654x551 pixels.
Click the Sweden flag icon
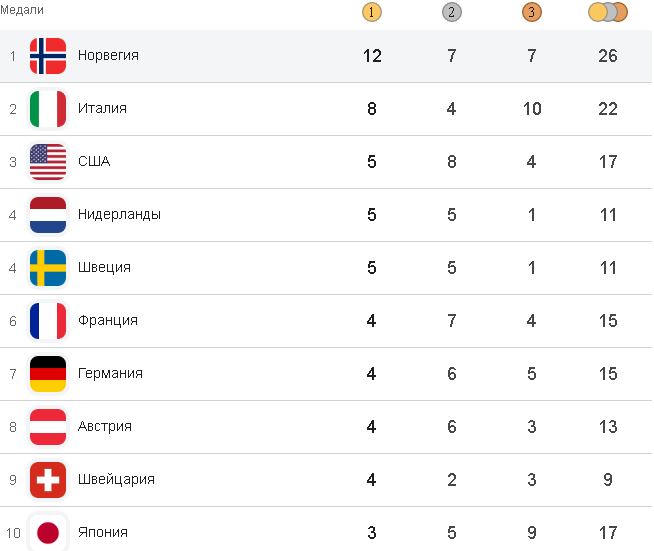coord(48,268)
